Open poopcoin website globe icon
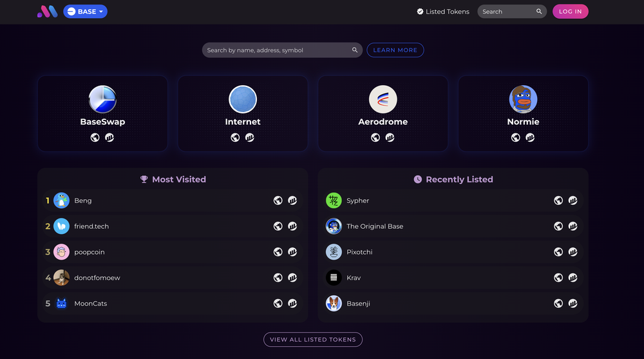644x359 pixels. pyautogui.click(x=278, y=251)
